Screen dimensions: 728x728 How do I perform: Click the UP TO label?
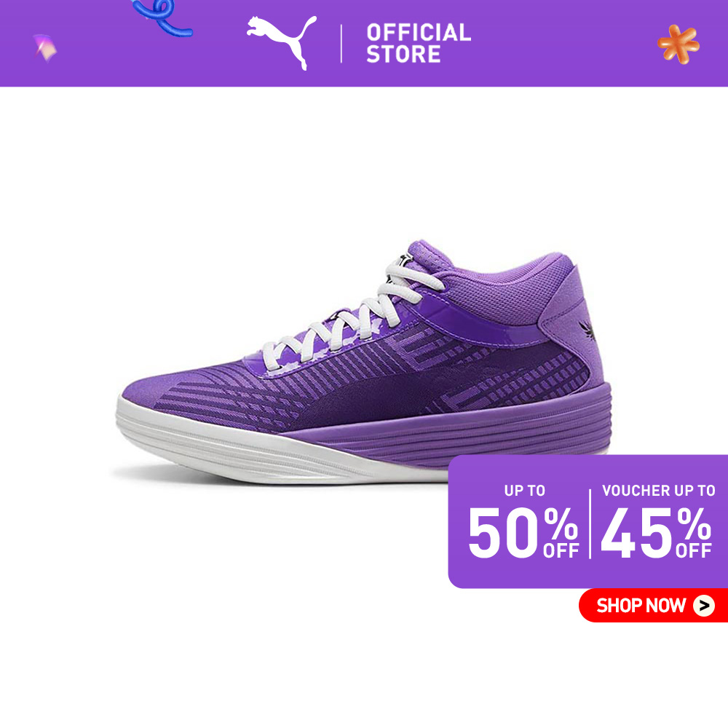pyautogui.click(x=525, y=491)
